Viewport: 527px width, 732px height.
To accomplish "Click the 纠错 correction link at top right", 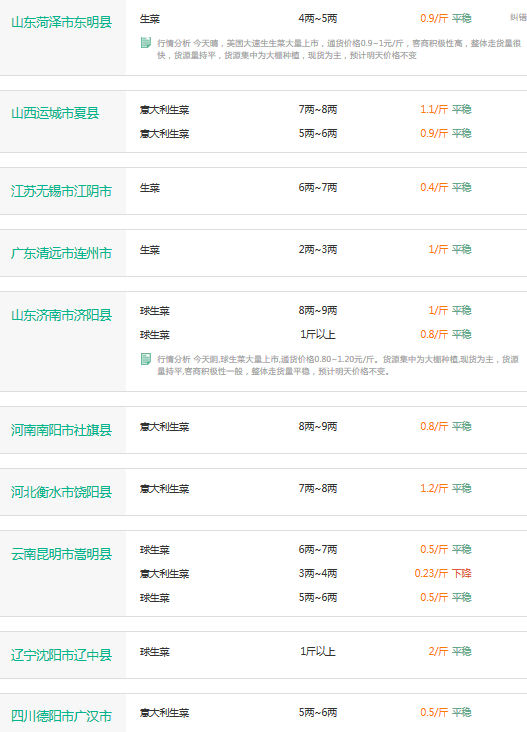I will click(519, 18).
